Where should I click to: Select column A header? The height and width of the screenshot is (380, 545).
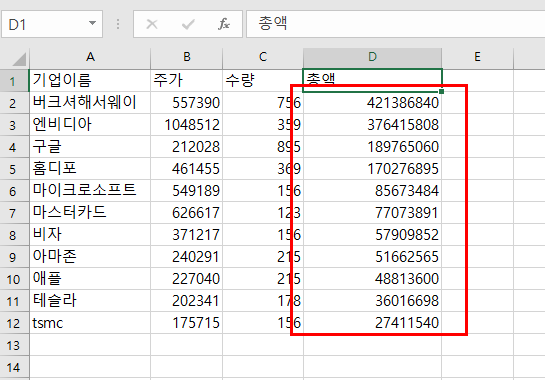coord(90,57)
